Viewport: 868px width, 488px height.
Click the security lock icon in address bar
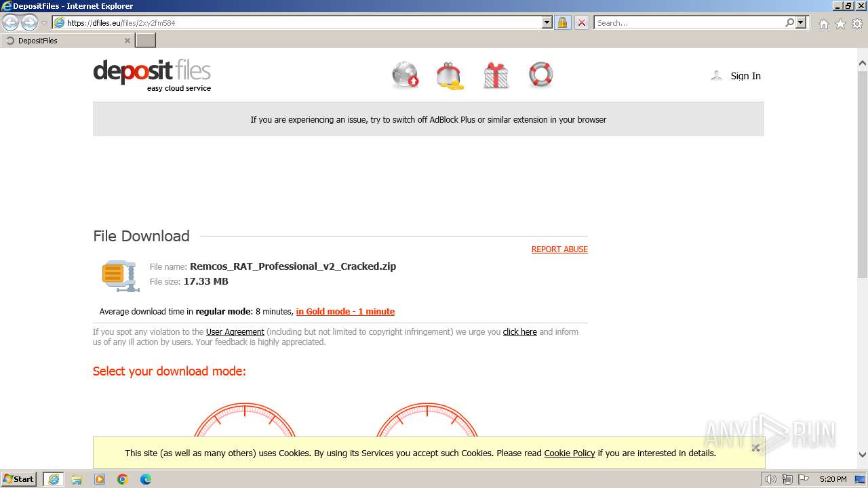[x=562, y=22]
